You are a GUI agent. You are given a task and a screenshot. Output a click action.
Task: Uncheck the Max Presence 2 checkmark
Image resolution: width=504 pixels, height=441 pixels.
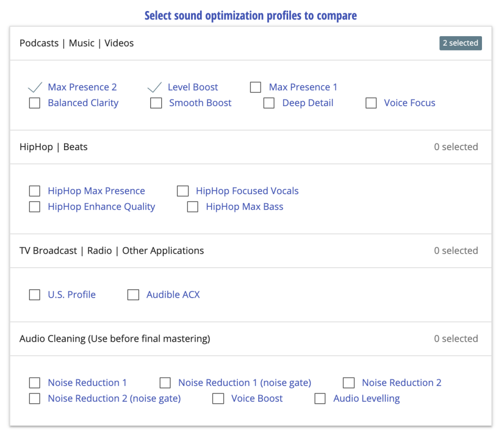click(35, 87)
